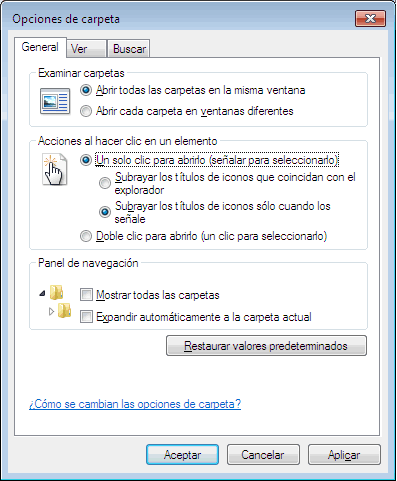Collapse the black triangle beside top folder
This screenshot has height=481, width=397.
click(42, 293)
